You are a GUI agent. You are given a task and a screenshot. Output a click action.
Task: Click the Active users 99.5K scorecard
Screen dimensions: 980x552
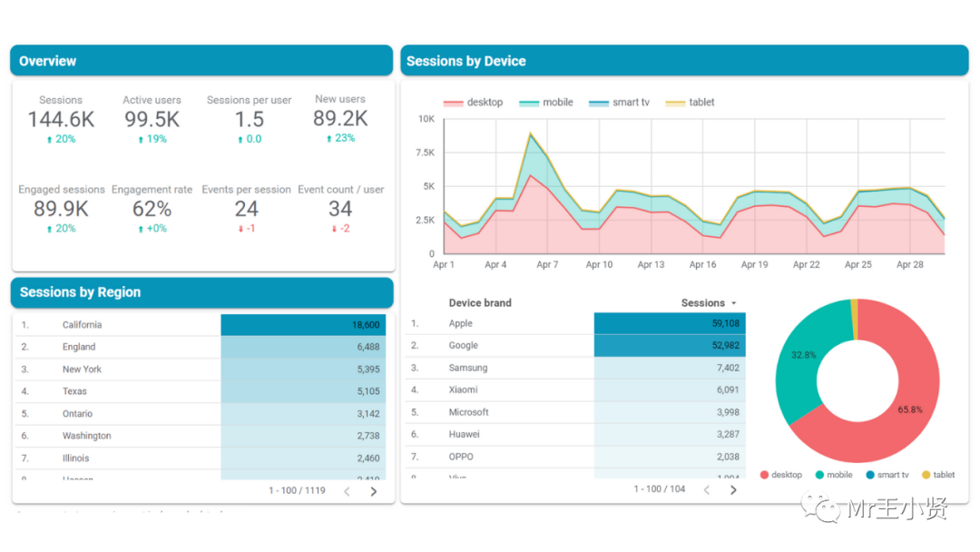tap(152, 120)
